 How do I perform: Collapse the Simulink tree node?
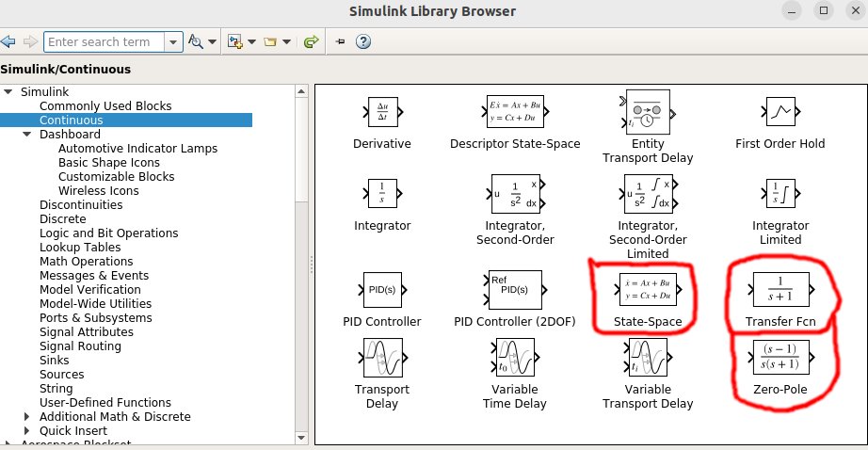[8, 92]
